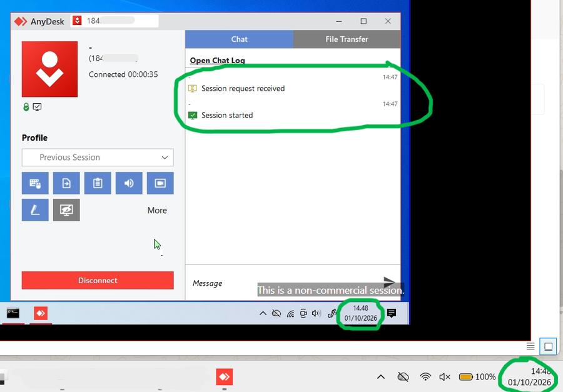Click the Wi-Fi icon in local tray
Image resolution: width=563 pixels, height=392 pixels.
(x=425, y=376)
